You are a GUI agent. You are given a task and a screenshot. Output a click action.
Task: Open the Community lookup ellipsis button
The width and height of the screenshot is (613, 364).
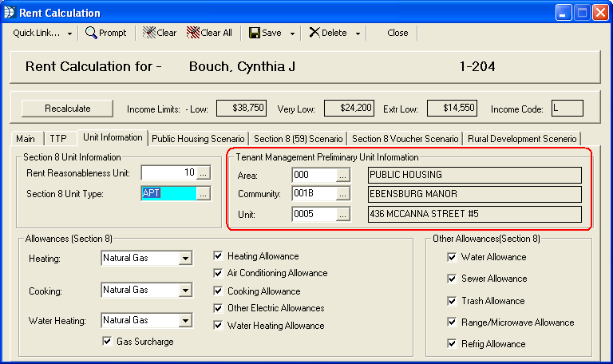point(342,194)
